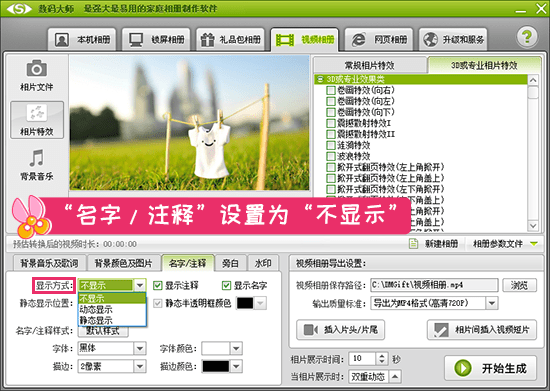Choose 动态显示 option in list

tap(112, 309)
